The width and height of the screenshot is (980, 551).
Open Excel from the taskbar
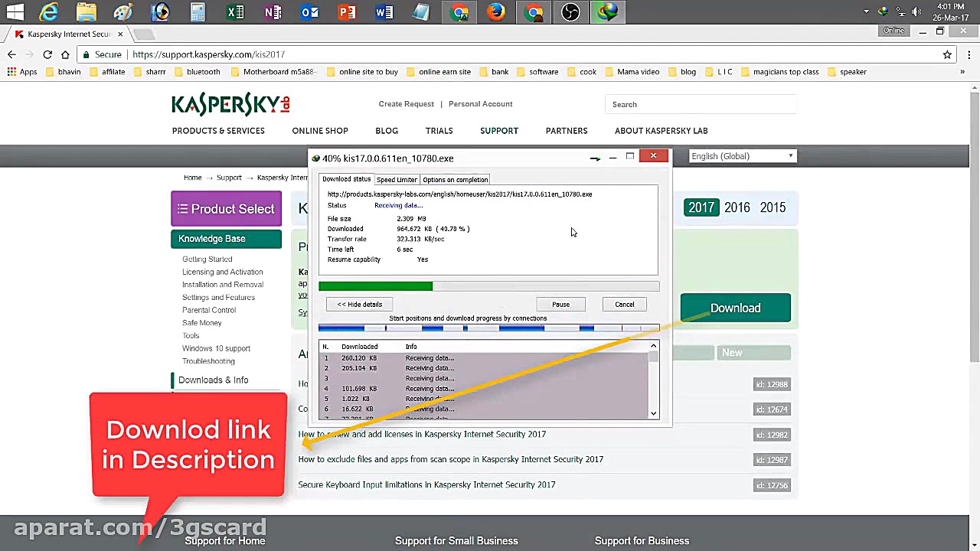(236, 11)
